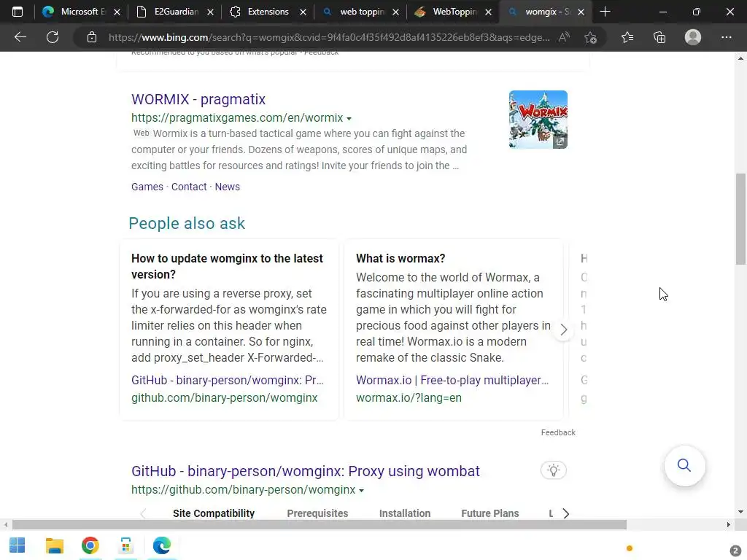Select the Prerequisites result tab
Image resolution: width=747 pixels, height=560 pixels.
[317, 513]
